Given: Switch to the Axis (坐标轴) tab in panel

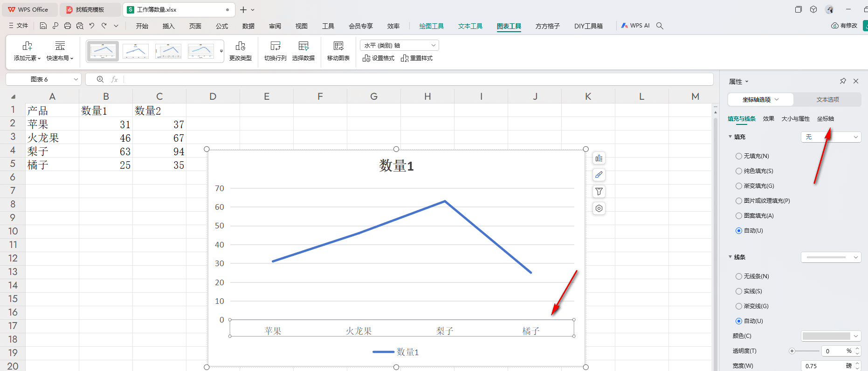Looking at the screenshot, I should tap(826, 119).
